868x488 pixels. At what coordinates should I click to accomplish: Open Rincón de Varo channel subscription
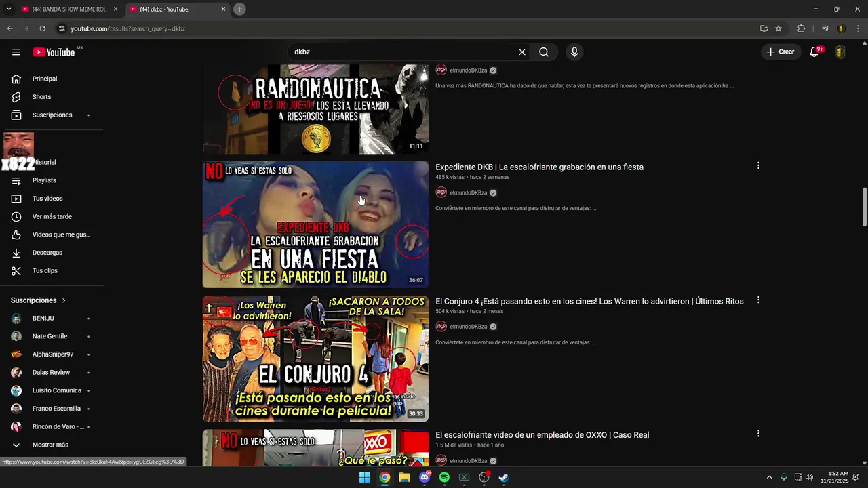pyautogui.click(x=52, y=427)
